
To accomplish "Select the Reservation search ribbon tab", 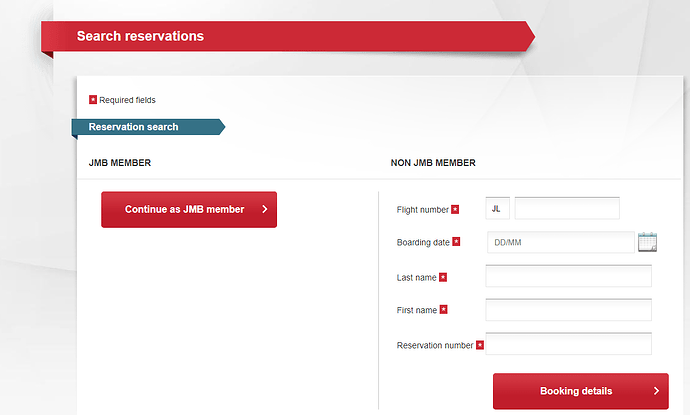I will click(x=134, y=127).
